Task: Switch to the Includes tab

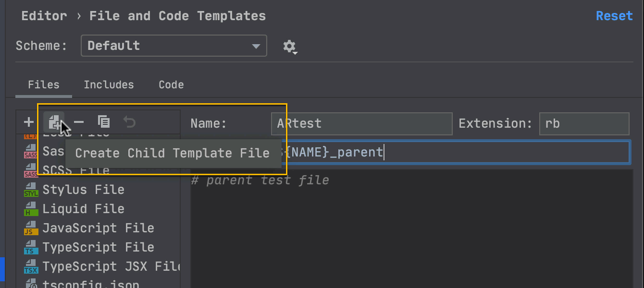Action: tap(109, 85)
